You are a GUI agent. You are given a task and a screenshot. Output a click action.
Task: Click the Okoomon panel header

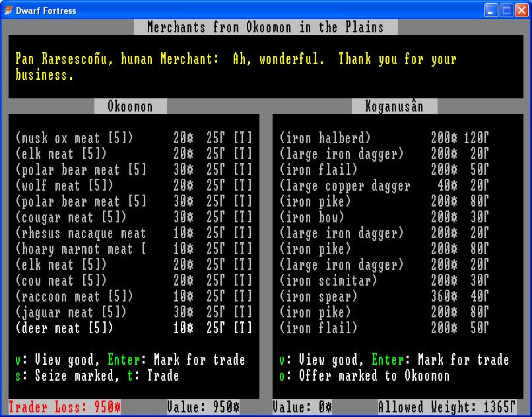point(130,106)
